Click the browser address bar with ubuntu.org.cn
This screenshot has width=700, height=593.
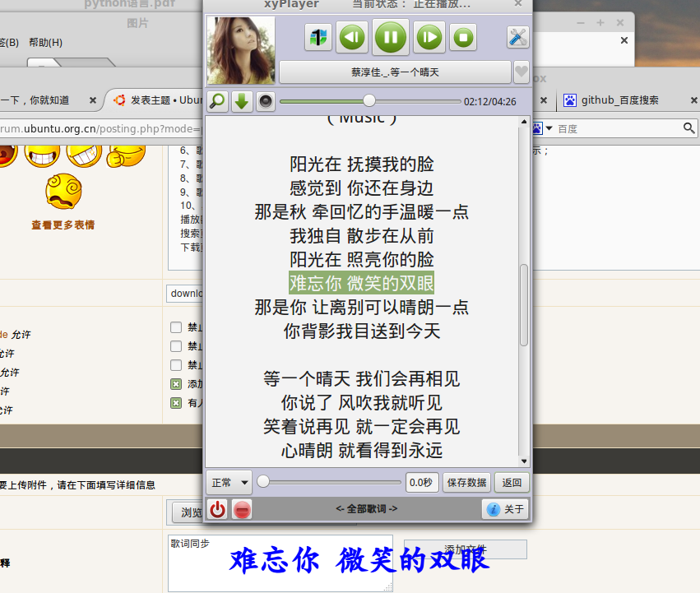pyautogui.click(x=100, y=128)
